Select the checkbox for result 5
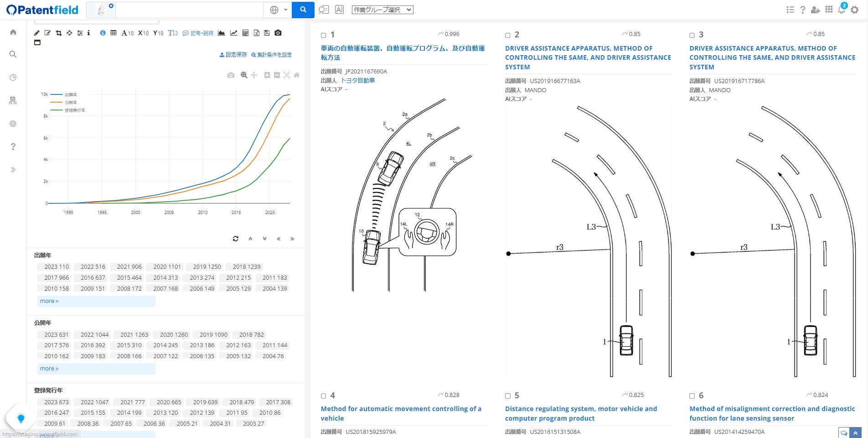The image size is (868, 438). pos(508,396)
